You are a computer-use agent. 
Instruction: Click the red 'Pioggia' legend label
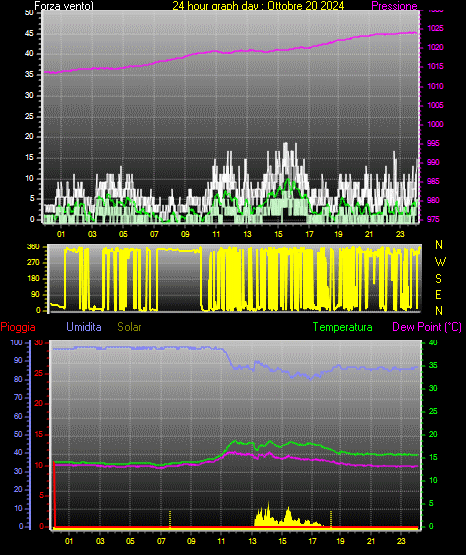tap(18, 327)
